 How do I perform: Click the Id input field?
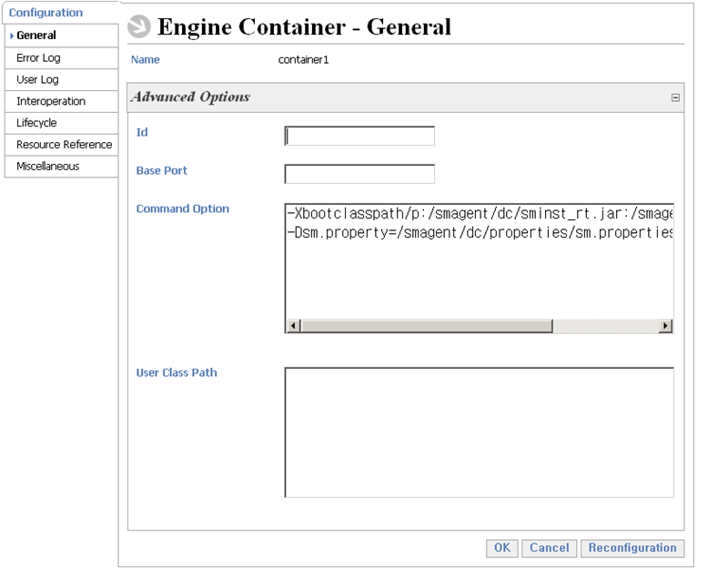click(x=359, y=136)
